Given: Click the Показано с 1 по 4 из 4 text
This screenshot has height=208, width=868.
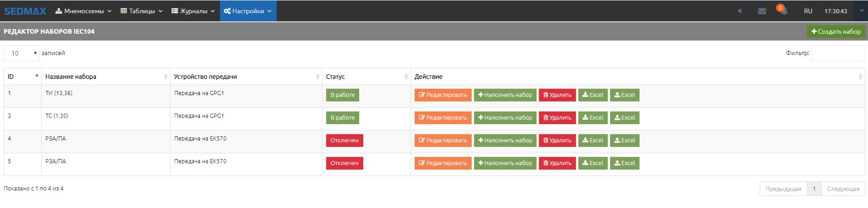Looking at the screenshot, I should click(x=34, y=188).
